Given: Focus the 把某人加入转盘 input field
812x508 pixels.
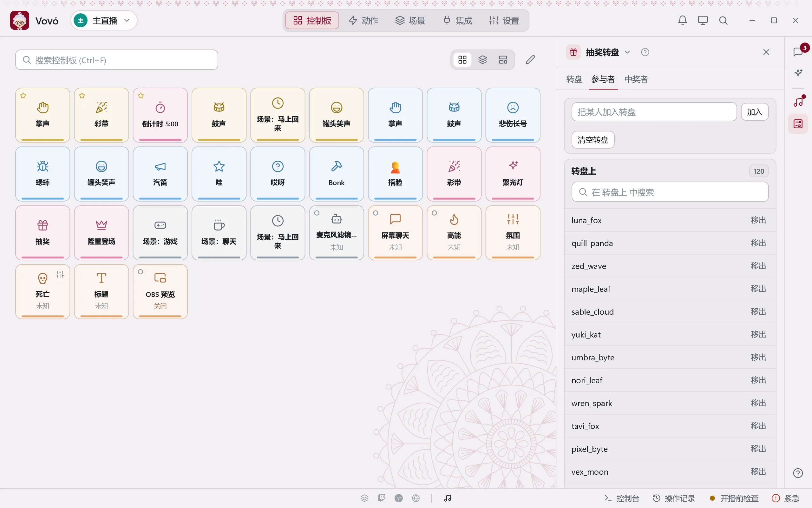Looking at the screenshot, I should point(654,112).
